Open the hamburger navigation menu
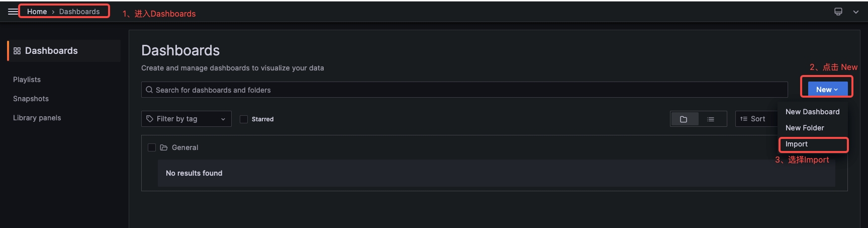This screenshot has width=868, height=228. 13,11
